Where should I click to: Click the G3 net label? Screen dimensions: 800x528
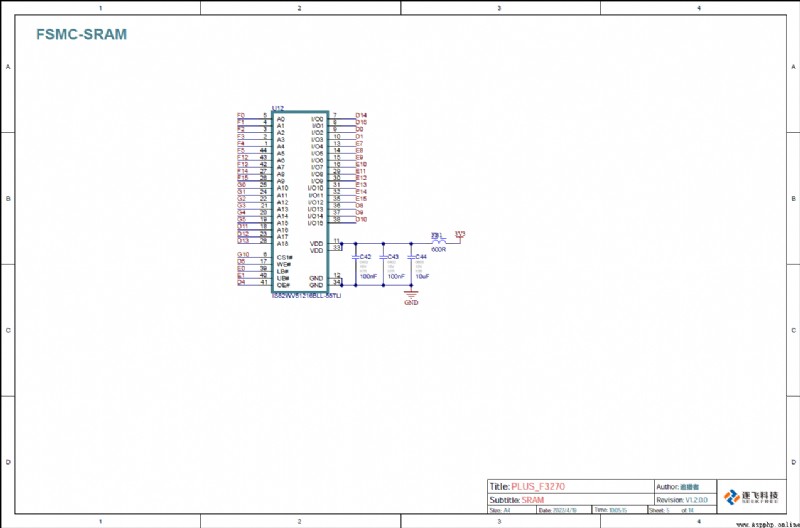click(x=241, y=206)
